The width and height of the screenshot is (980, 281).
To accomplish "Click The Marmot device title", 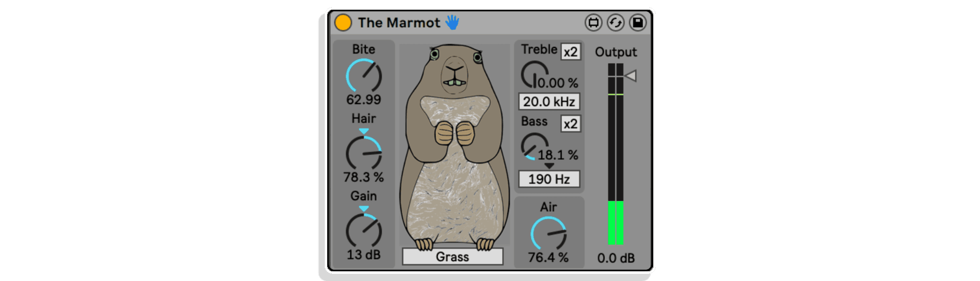I will [399, 22].
